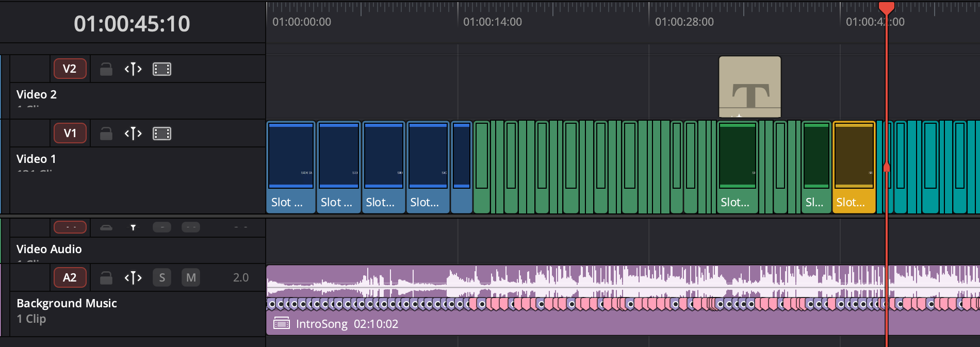Viewport: 980px width, 347px height.
Task: Toggle auto track selector on Video 1
Action: pyautogui.click(x=133, y=134)
